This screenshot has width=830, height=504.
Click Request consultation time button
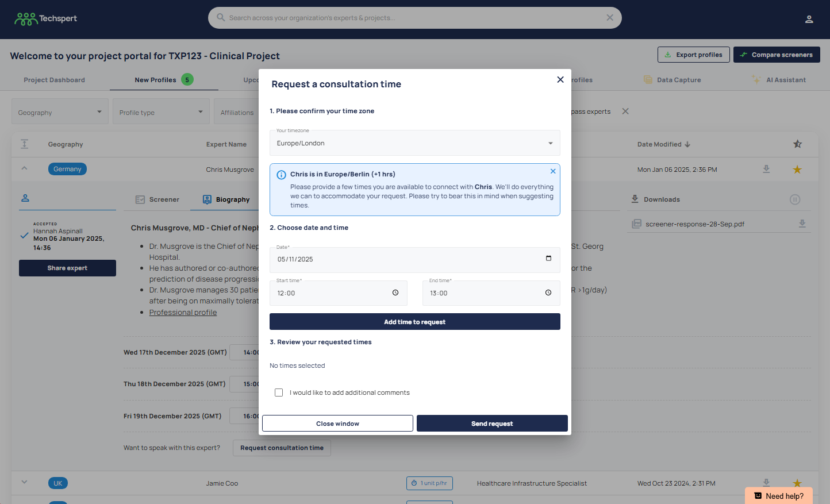(x=282, y=448)
